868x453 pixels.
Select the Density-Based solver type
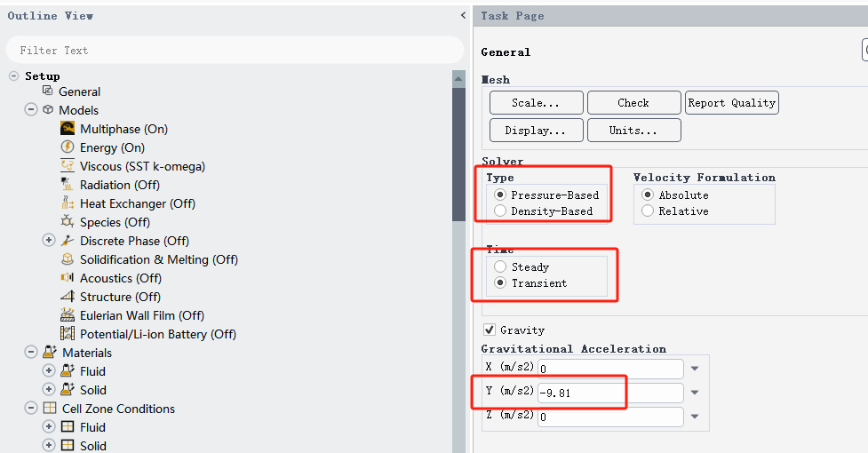click(x=500, y=211)
